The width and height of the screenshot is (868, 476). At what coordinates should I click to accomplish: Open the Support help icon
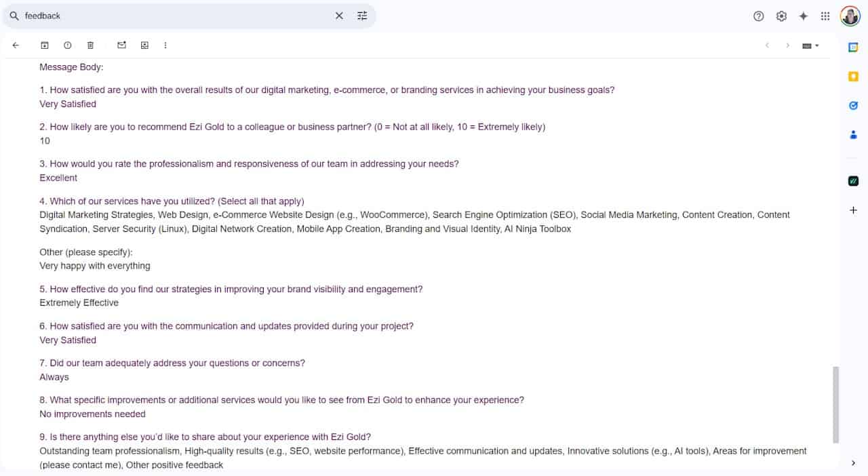pyautogui.click(x=759, y=16)
